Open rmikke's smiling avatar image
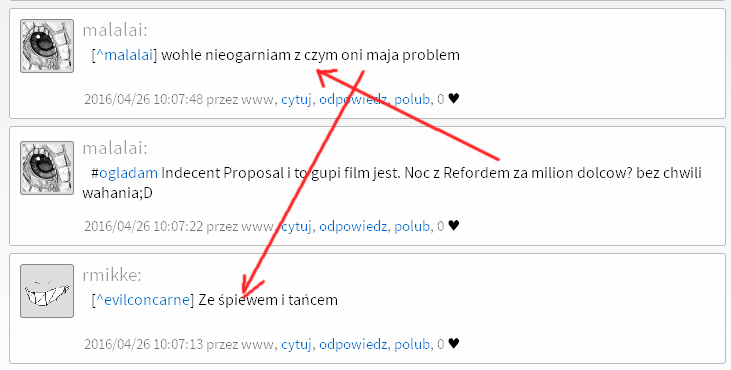This screenshot has width=731, height=370. point(47,291)
